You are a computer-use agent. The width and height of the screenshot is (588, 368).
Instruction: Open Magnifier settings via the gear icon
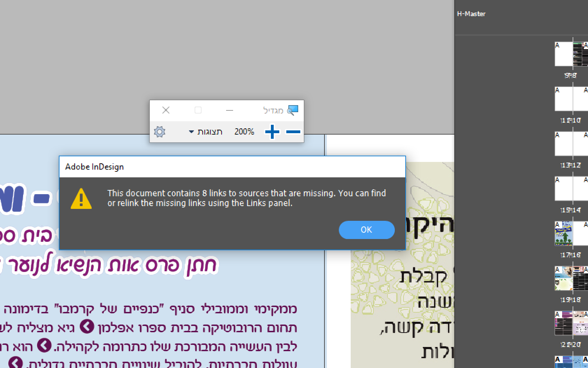tap(160, 132)
